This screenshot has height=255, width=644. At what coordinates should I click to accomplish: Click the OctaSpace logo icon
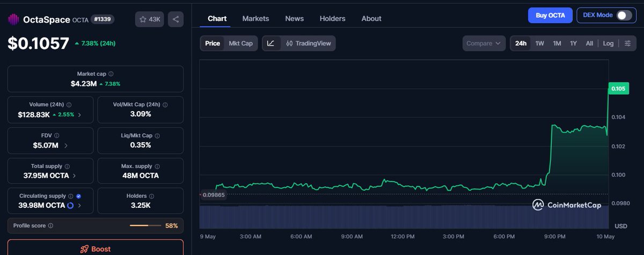tap(13, 19)
